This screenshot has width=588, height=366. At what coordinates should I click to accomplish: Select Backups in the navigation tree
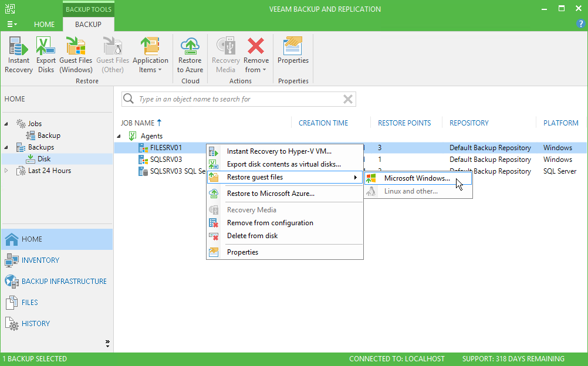click(41, 147)
